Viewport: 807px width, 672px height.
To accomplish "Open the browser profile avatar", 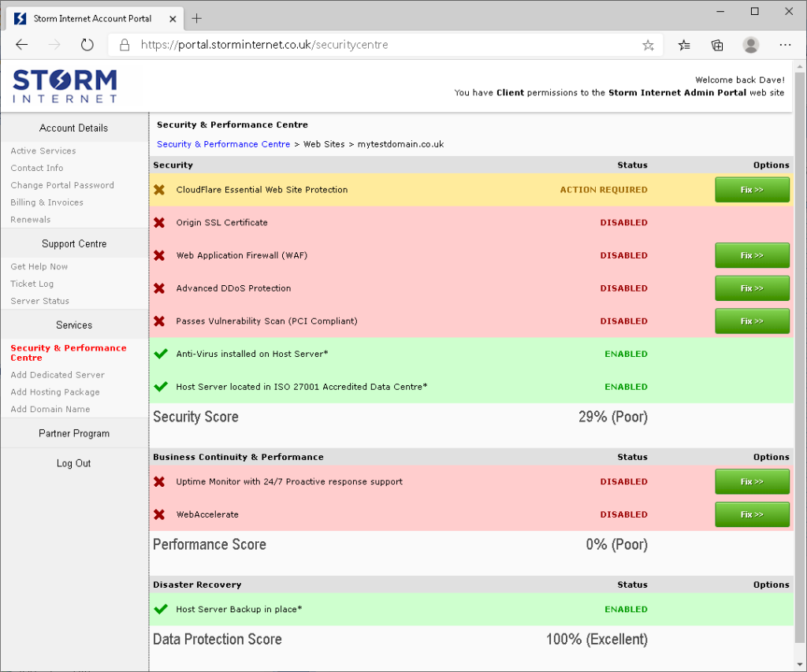I will 751,45.
